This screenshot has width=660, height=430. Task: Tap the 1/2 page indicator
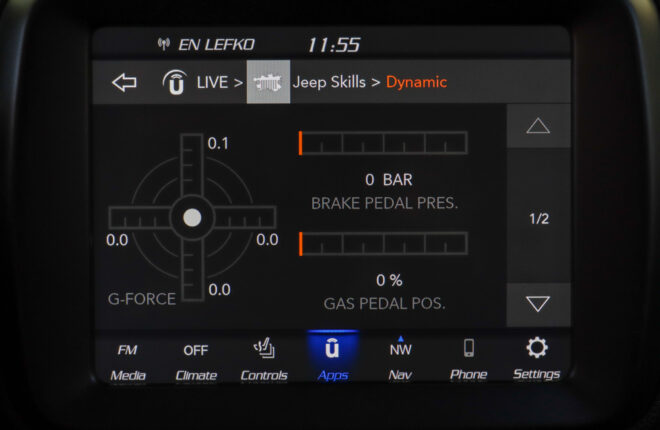pyautogui.click(x=539, y=219)
